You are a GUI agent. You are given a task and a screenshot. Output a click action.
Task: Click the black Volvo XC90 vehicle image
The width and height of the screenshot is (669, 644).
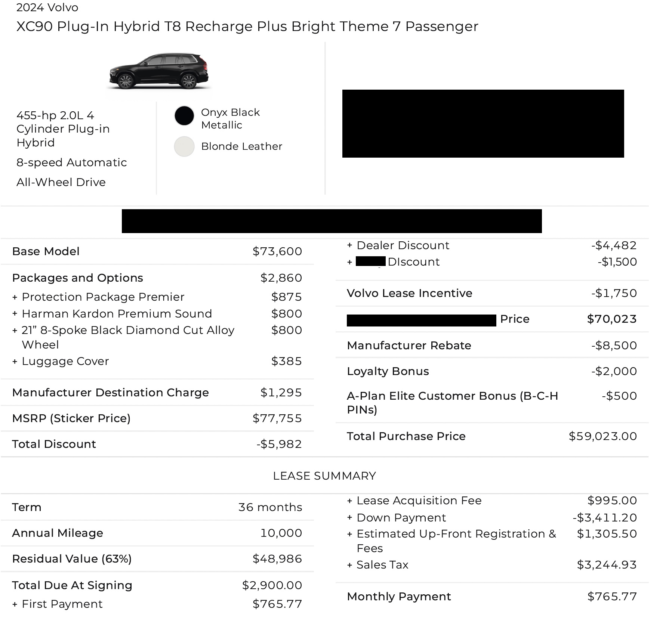pyautogui.click(x=159, y=71)
